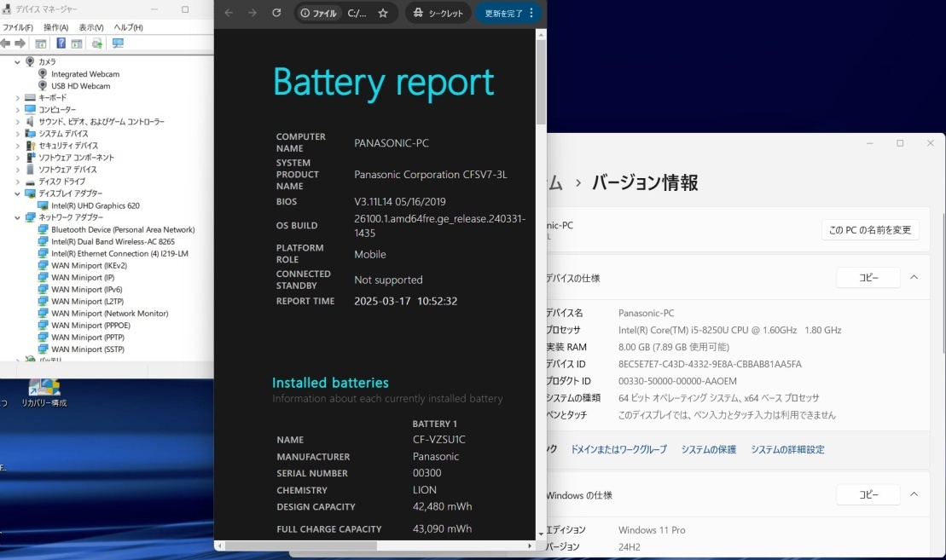Click the scan for hardware changes monitor icon
The height and width of the screenshot is (560, 946).
[x=118, y=43]
